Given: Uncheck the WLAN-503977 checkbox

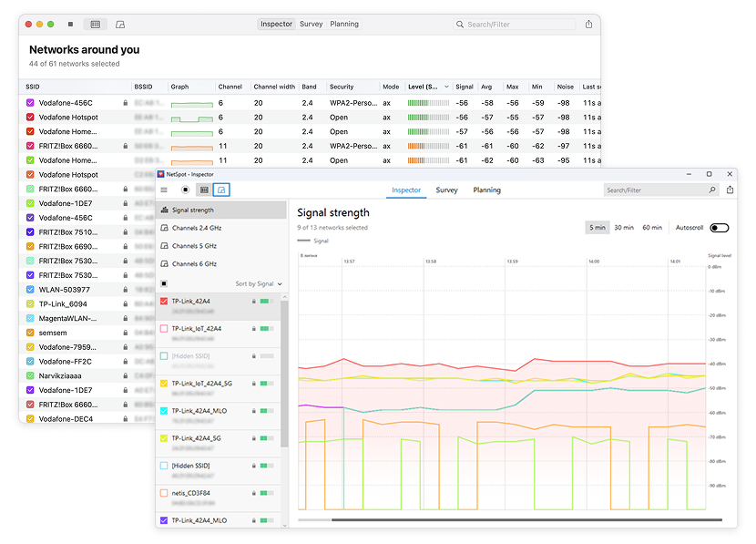Looking at the screenshot, I should [x=30, y=290].
